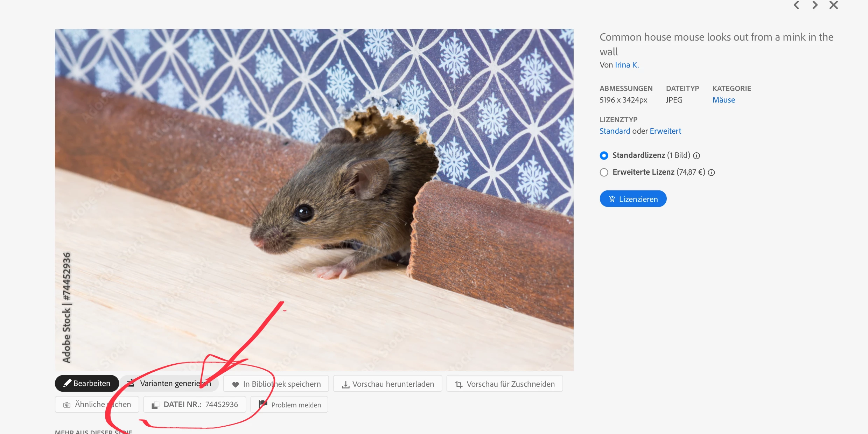Screen dimensions: 868x434
Task: Save image with In Bibliothek speichern
Action: (x=276, y=384)
